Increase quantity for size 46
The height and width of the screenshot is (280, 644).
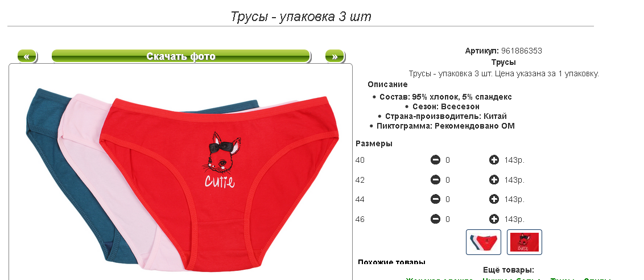[494, 219]
